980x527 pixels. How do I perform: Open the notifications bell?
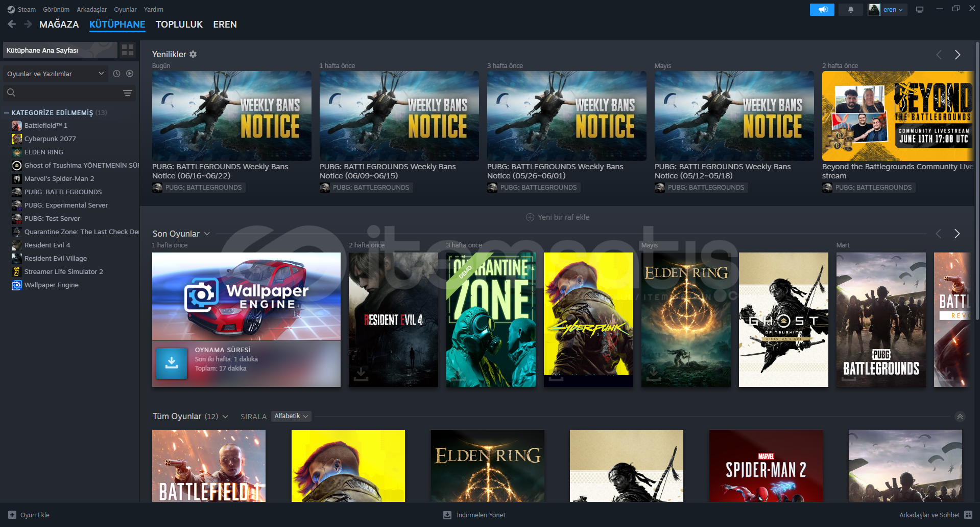(x=851, y=10)
